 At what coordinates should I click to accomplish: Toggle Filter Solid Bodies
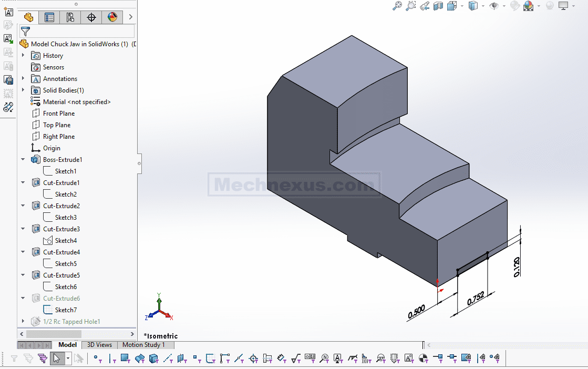154,359
